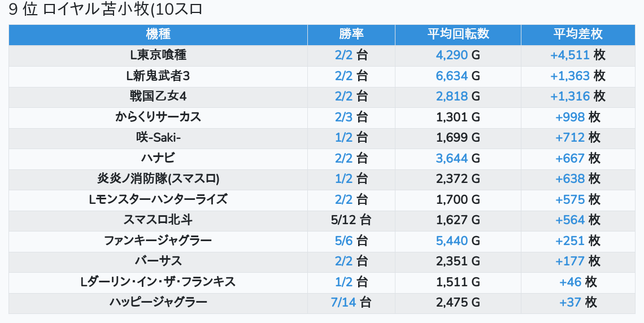This screenshot has height=323, width=644.
Task: Click the Lモンスターハンターライズ machine name
Action: 158,200
